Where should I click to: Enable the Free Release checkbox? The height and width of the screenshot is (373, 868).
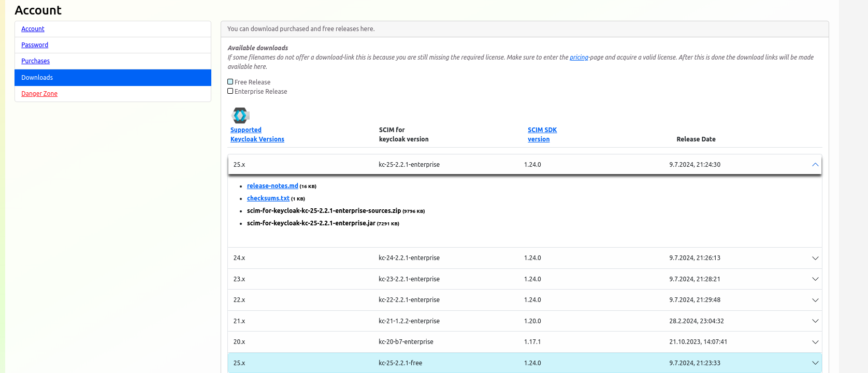[230, 82]
